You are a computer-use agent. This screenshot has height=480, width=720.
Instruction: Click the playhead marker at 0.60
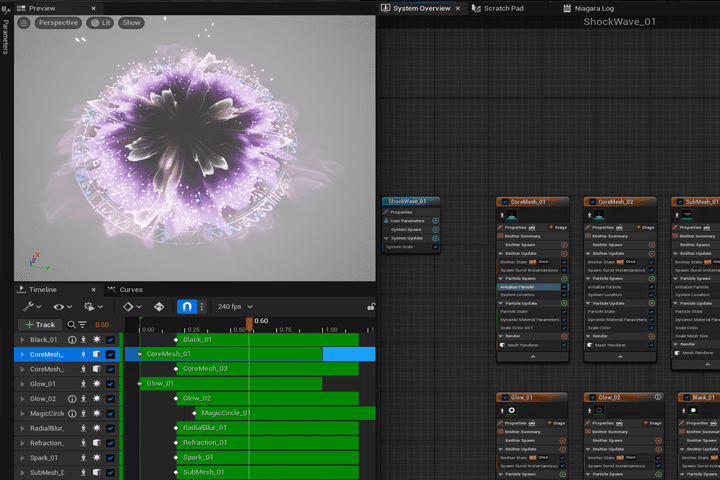[x=249, y=323]
